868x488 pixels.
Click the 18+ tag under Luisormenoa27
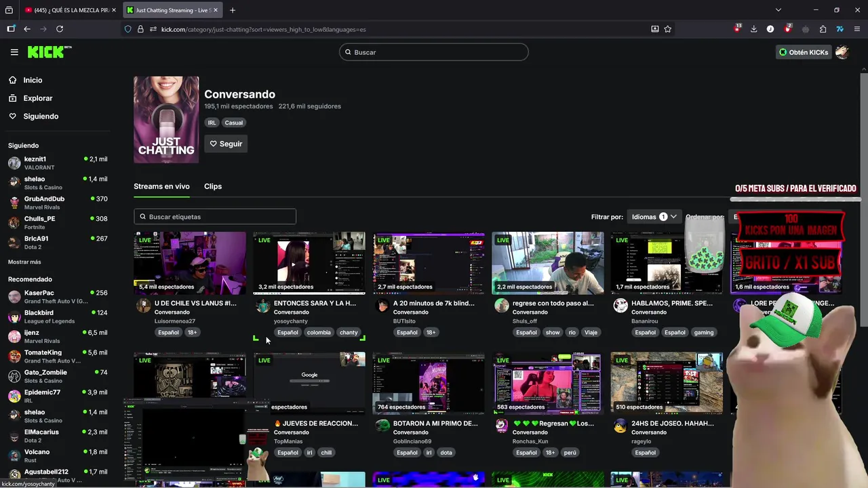click(192, 332)
